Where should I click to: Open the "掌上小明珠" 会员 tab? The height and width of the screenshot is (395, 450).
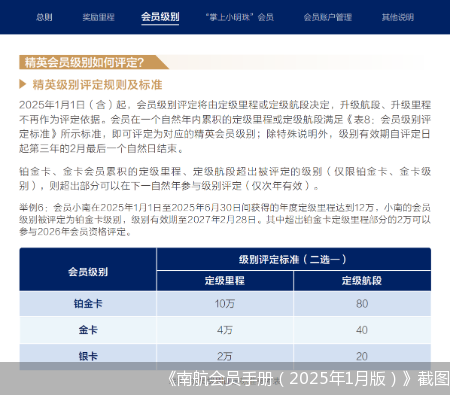[240, 17]
